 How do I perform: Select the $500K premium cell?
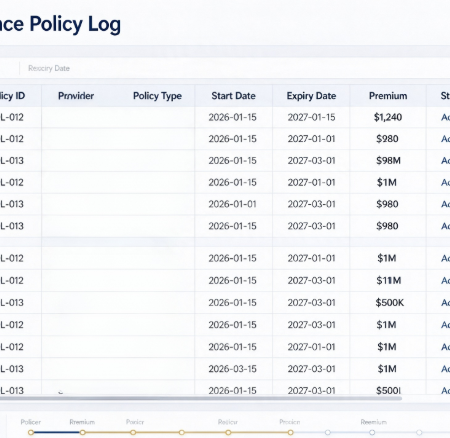point(390,303)
